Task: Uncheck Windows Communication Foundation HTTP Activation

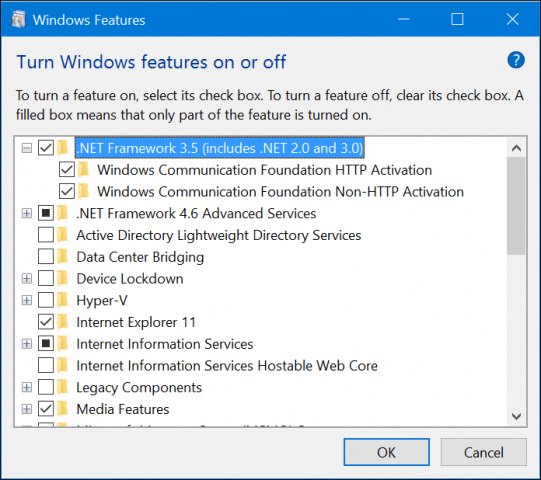Action: (67, 170)
